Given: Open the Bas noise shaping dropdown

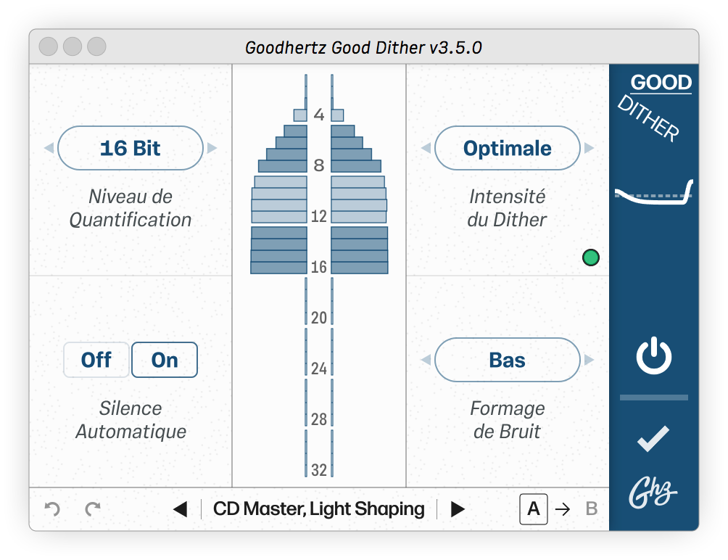Looking at the screenshot, I should [508, 360].
